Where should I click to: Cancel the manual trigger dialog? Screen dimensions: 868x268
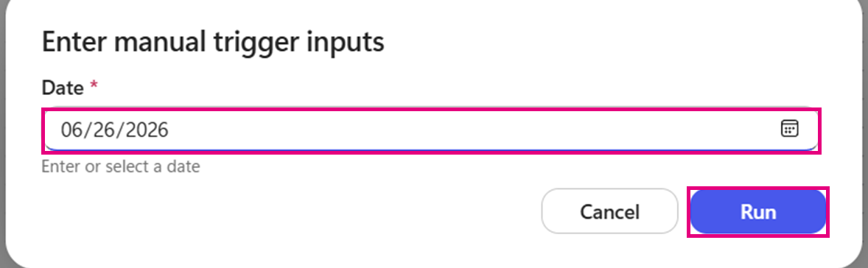(609, 211)
